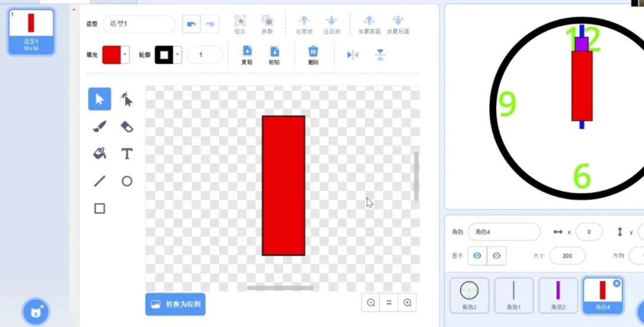Choose the Circle tool
This screenshot has height=327, width=644.
click(126, 181)
